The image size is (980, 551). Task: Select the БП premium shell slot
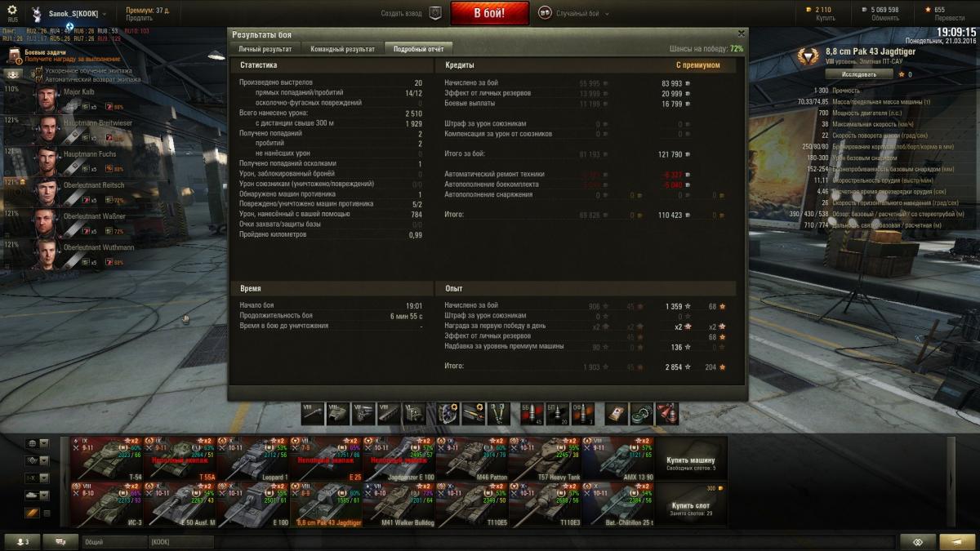tap(556, 413)
